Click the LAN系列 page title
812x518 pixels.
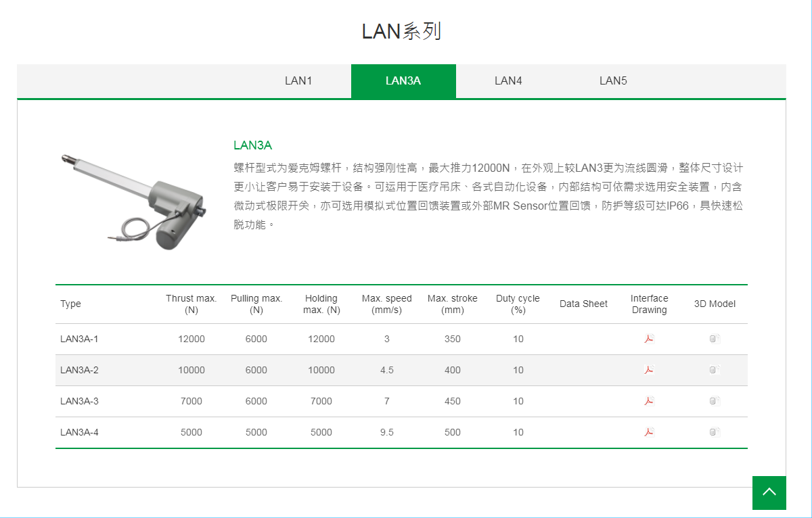pyautogui.click(x=401, y=30)
